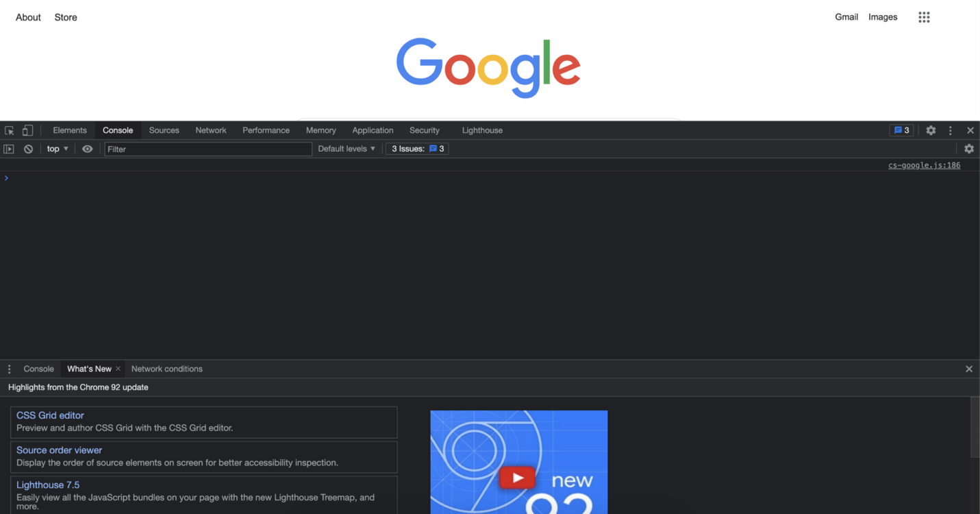This screenshot has width=980, height=514.
Task: Open the Security tab
Action: (x=425, y=130)
